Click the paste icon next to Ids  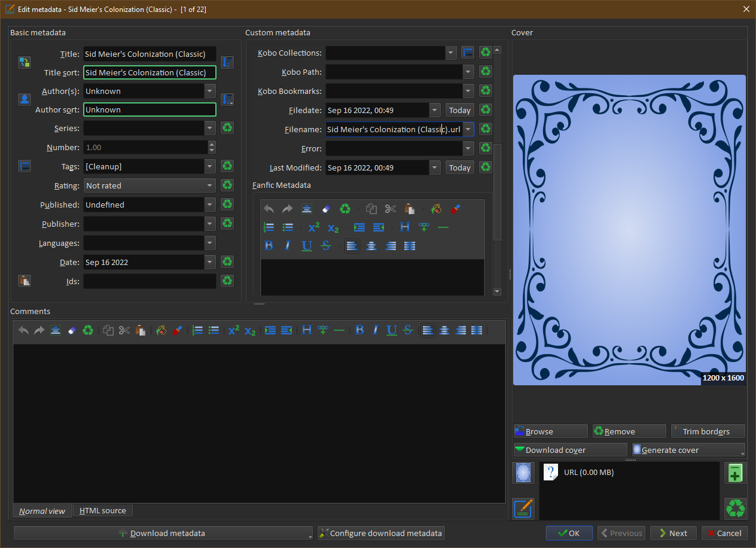(25, 281)
